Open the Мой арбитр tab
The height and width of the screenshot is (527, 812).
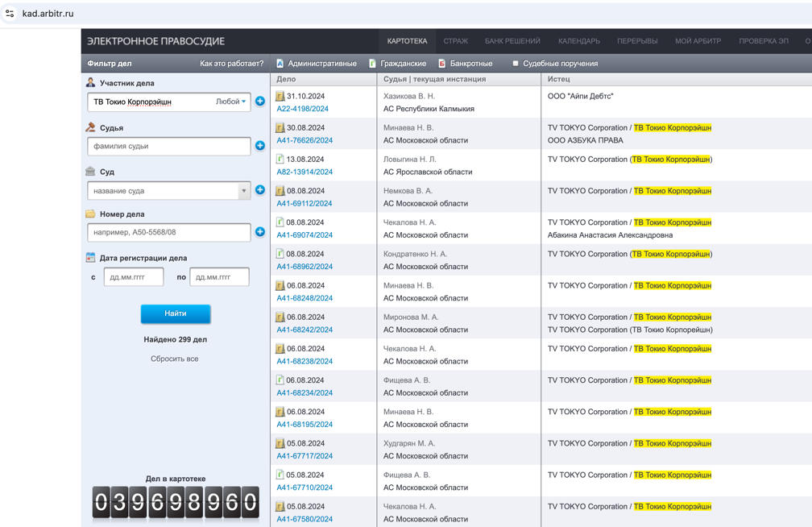pyautogui.click(x=698, y=41)
